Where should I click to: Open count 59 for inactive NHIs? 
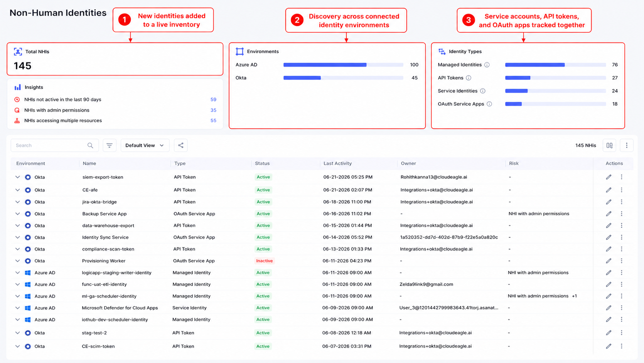click(x=213, y=99)
